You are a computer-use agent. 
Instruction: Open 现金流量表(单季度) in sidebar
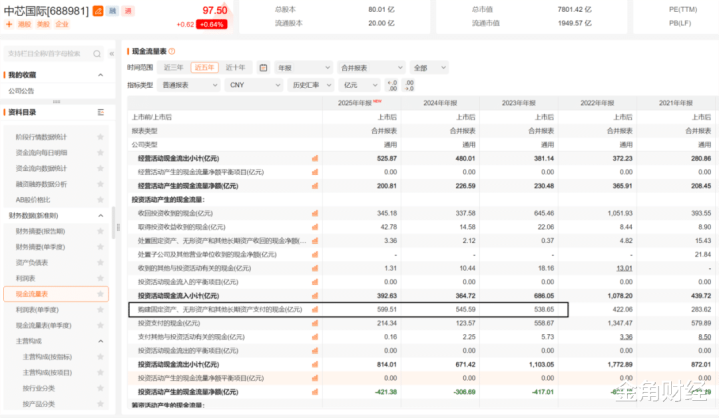[x=43, y=325]
